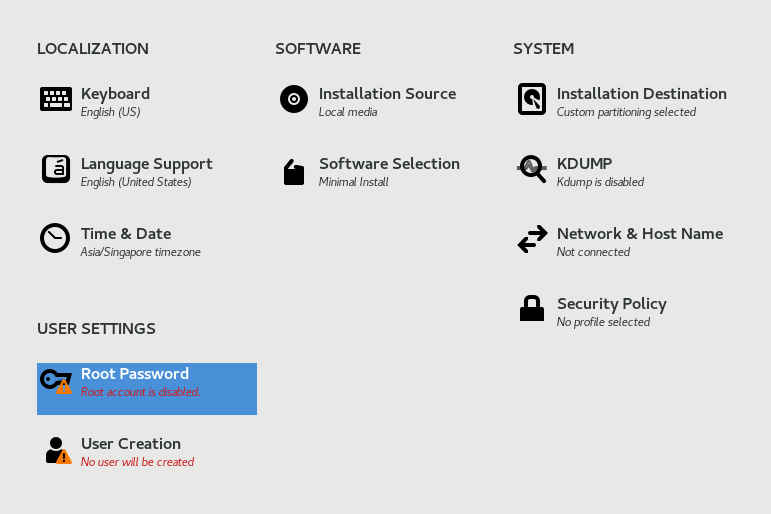Open the Keyboard settings label
Screen dimensions: 771x514
115,94
